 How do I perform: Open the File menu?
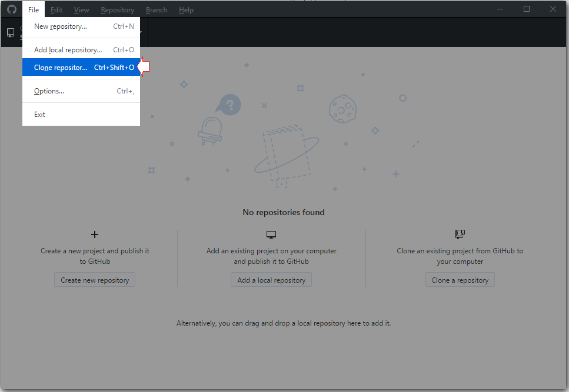(x=34, y=10)
